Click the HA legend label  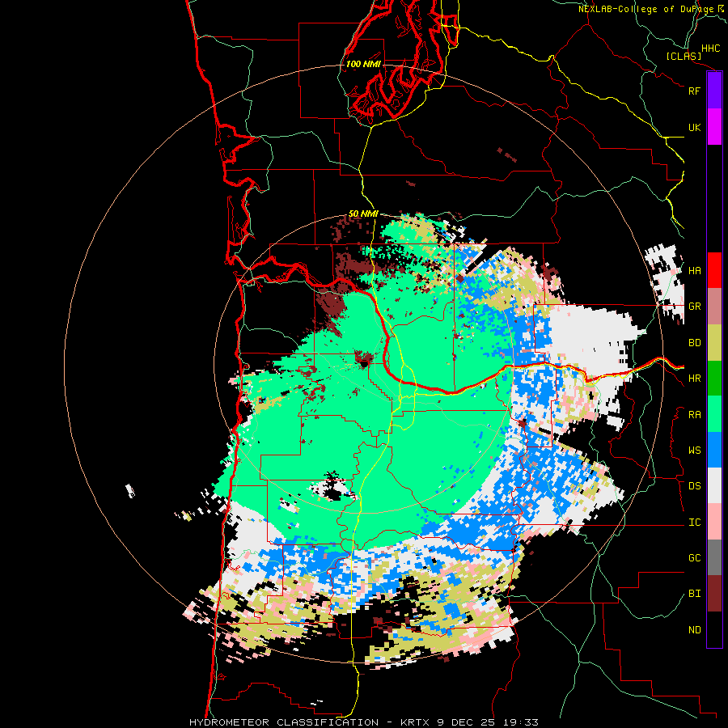(x=694, y=271)
